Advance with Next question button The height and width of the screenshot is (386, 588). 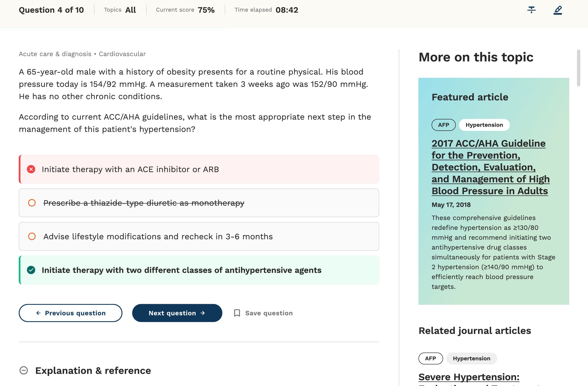[177, 313]
